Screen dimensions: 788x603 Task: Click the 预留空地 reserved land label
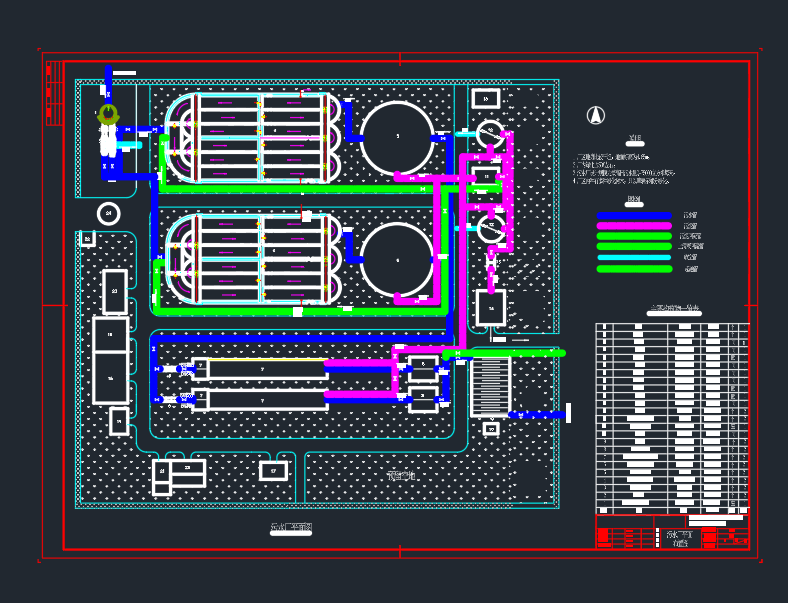pos(401,475)
